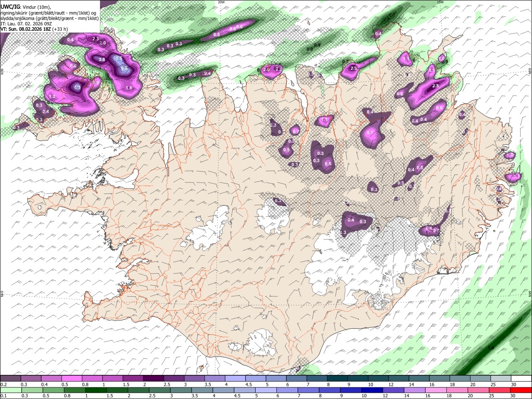Image resolution: width=532 pixels, height=399 pixels.
Task: Select bright red rain scale swatch at 30
Action: coord(521,390)
